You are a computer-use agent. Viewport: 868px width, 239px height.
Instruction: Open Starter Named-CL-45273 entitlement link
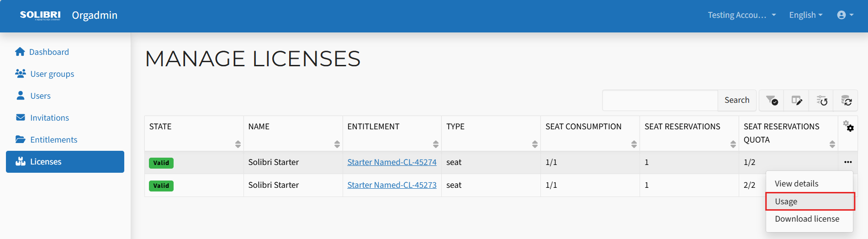pos(392,185)
